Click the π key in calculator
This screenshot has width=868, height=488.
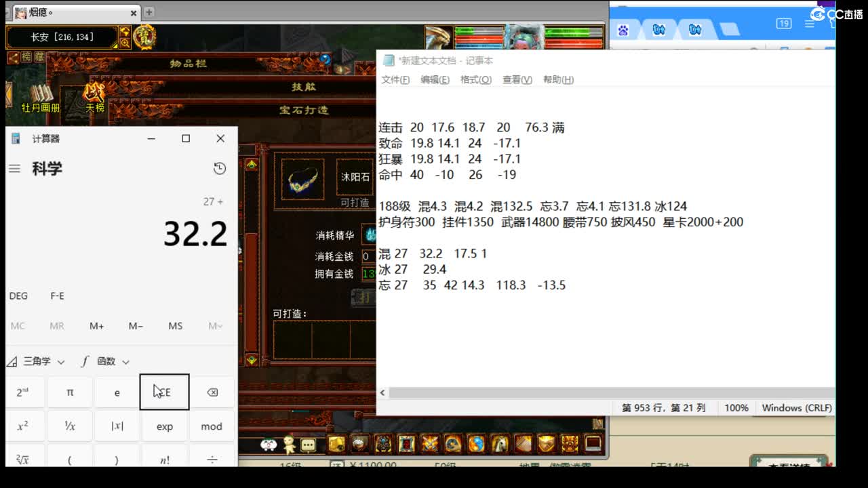[70, 392]
